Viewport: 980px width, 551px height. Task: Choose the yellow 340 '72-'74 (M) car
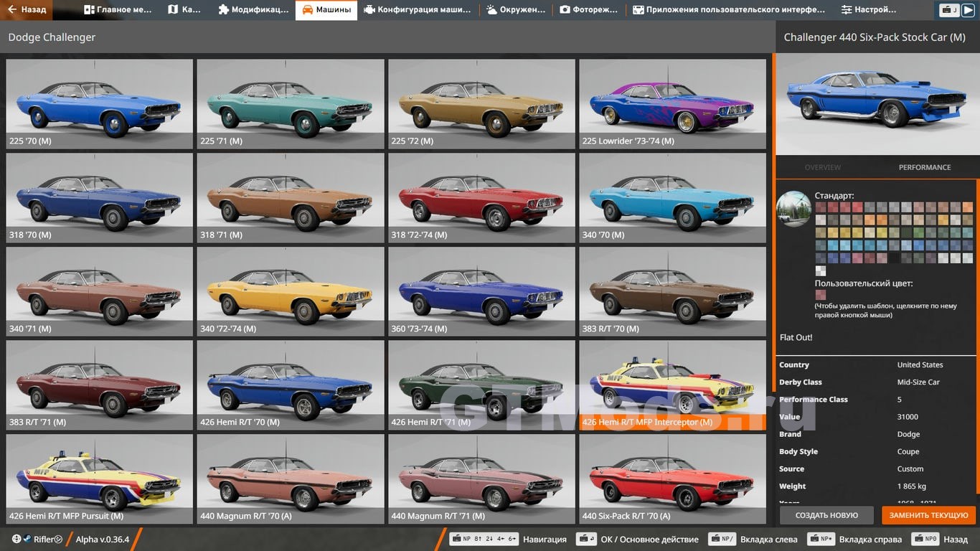(291, 291)
